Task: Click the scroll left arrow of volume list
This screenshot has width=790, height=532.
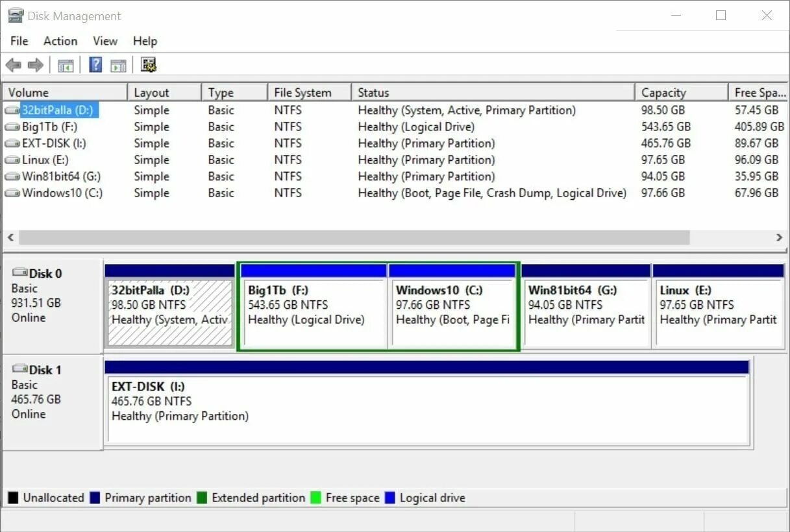Action: (x=10, y=238)
